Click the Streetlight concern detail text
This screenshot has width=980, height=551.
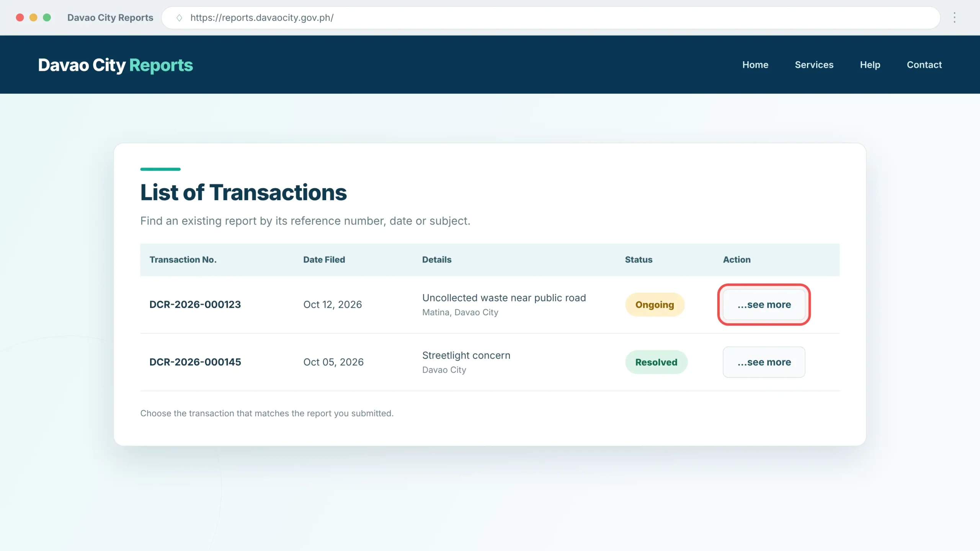click(466, 355)
